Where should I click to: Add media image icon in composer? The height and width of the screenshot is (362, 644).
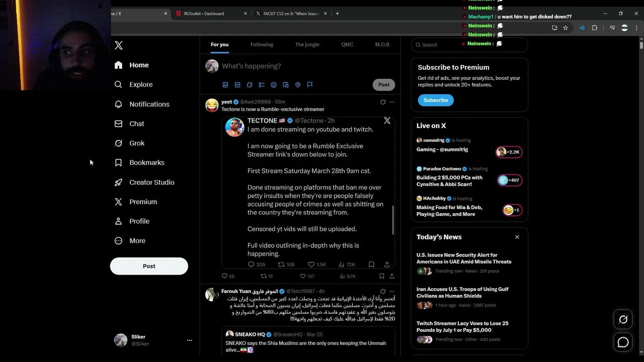coord(225,85)
